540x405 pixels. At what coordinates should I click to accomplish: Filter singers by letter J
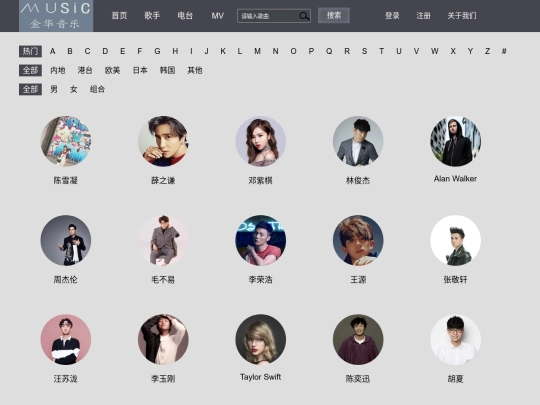[x=206, y=51]
